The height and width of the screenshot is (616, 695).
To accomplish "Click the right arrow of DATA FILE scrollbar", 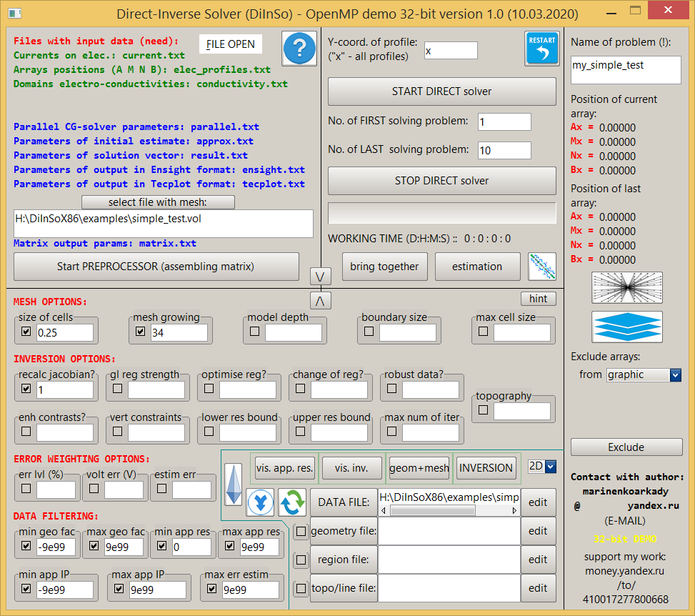I will point(514,511).
